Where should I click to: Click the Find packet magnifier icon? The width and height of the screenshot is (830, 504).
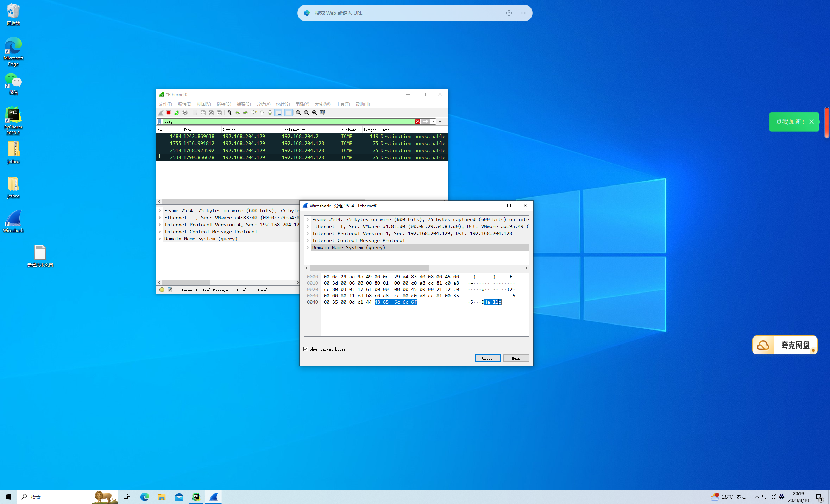pyautogui.click(x=229, y=113)
